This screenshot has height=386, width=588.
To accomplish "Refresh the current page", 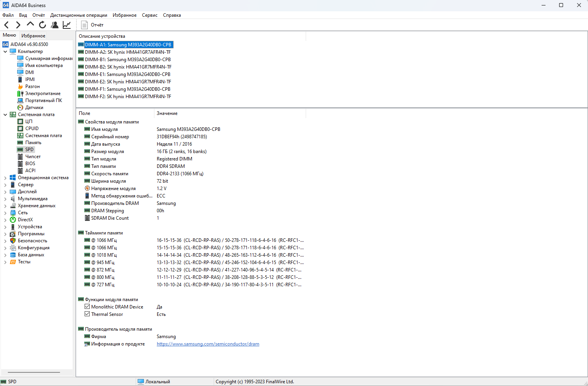I will tap(43, 25).
